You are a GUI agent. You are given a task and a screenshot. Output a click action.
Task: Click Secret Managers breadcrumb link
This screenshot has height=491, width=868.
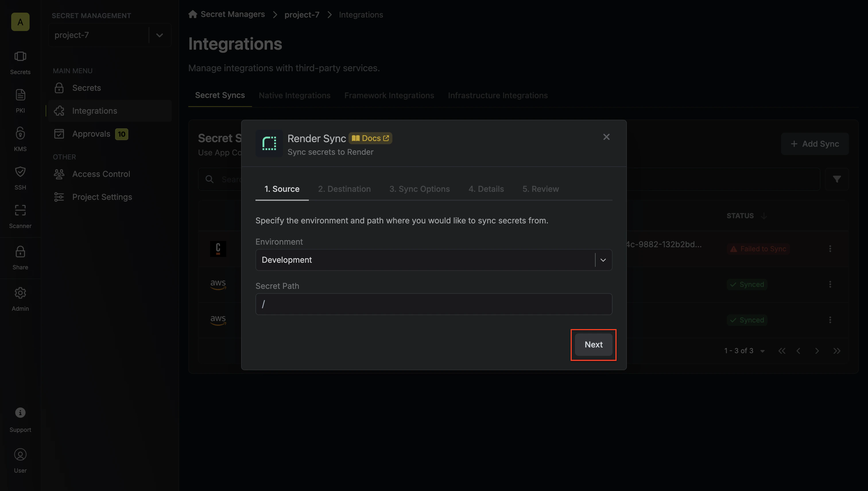pyautogui.click(x=232, y=14)
